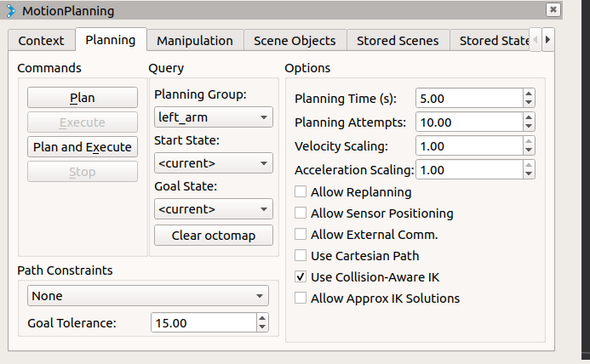Increase Velocity Scaling with up arrow

(529, 141)
